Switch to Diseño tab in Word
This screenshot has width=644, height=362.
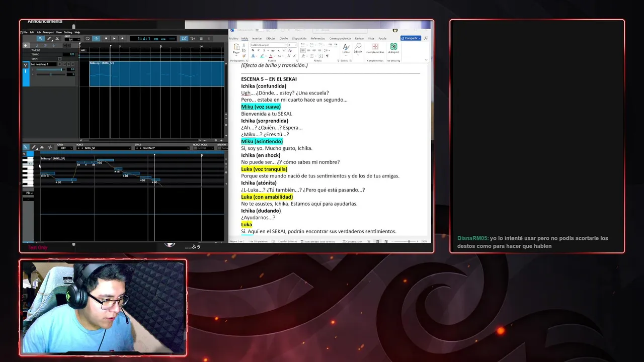coord(284,38)
